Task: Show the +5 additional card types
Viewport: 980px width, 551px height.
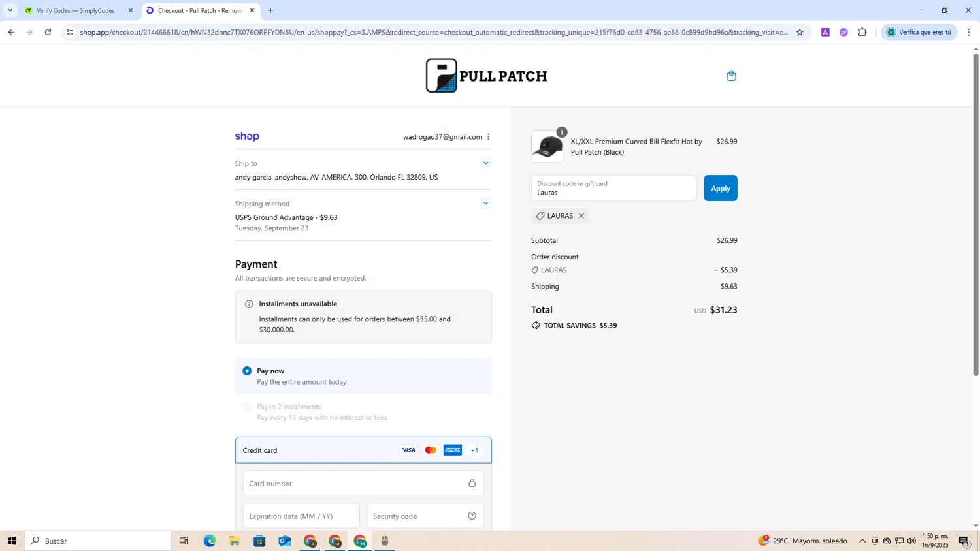Action: pos(475,450)
